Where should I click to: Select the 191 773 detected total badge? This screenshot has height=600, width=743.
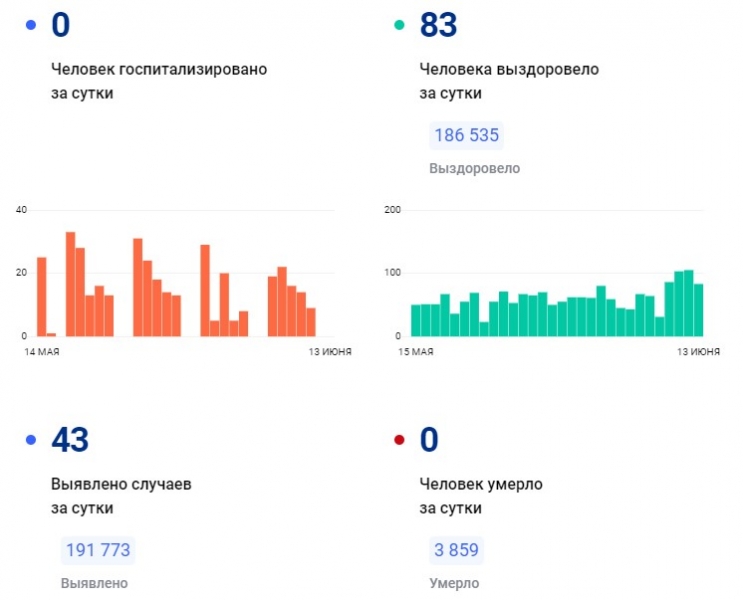tap(97, 550)
